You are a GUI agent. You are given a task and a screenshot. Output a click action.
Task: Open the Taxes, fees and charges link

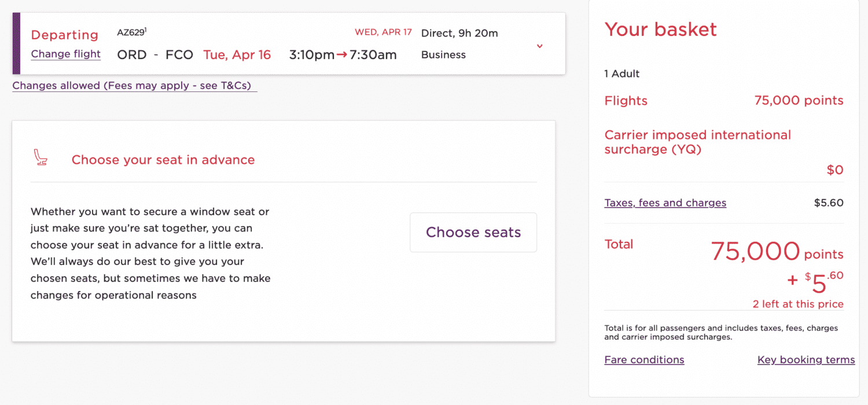coord(665,203)
